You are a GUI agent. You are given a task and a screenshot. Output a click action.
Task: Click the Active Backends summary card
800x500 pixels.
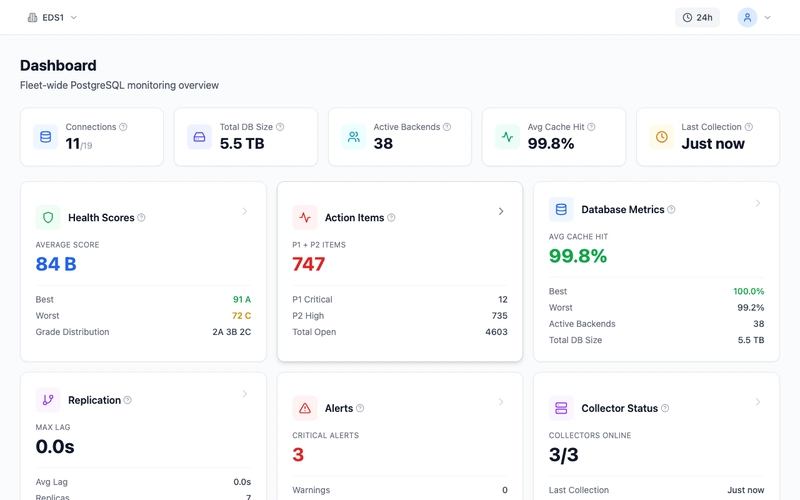pyautogui.click(x=399, y=137)
